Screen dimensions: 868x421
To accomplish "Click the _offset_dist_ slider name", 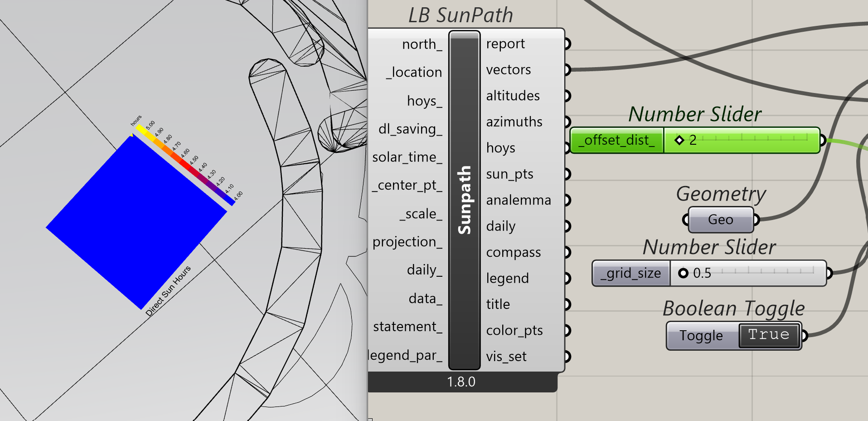I will click(x=616, y=141).
